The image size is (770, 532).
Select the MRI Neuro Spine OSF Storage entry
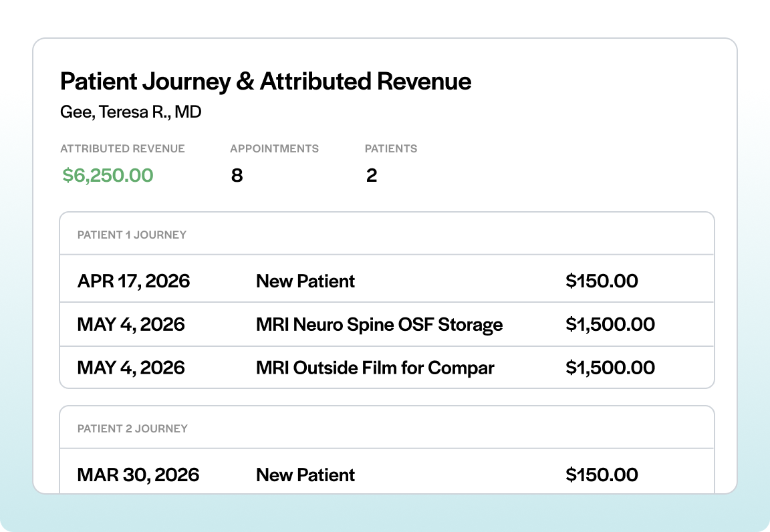379,325
